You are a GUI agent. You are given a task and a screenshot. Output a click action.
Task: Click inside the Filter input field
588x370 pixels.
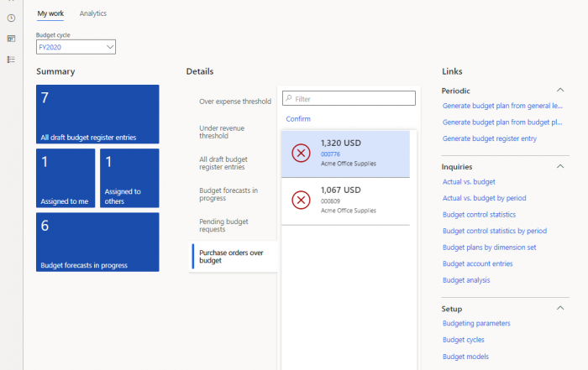coord(349,98)
